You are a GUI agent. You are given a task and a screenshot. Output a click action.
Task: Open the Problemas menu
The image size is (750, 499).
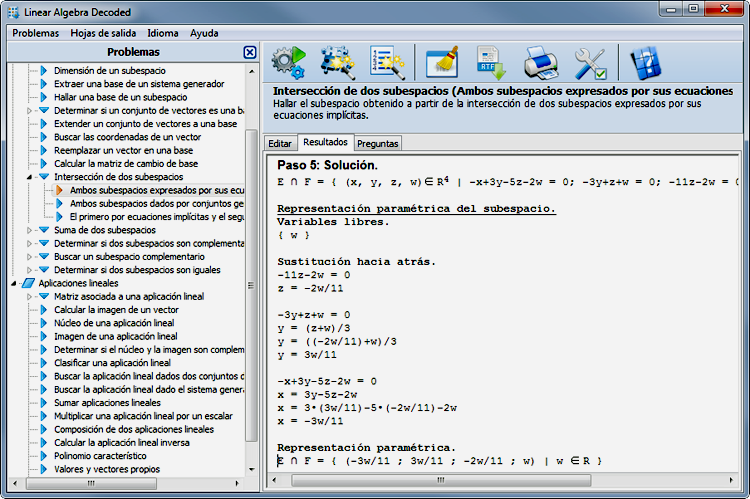pos(36,33)
